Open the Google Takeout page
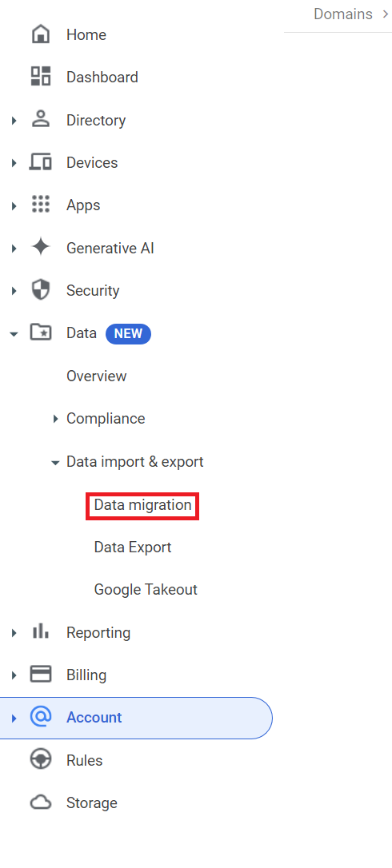 click(x=146, y=590)
